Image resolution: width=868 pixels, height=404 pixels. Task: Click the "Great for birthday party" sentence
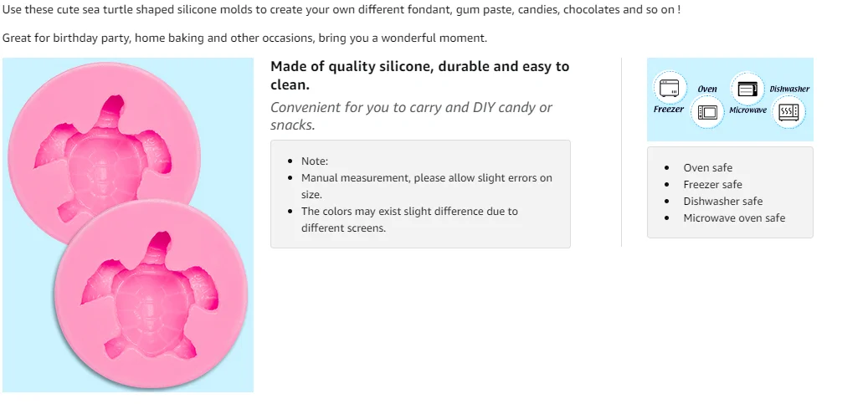(x=244, y=38)
